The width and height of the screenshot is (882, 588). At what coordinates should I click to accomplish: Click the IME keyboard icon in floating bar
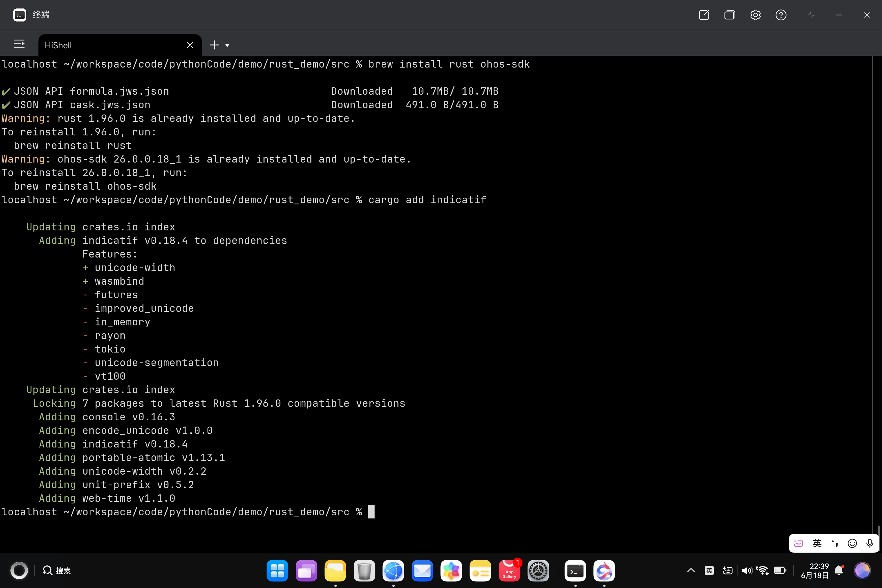(x=798, y=543)
